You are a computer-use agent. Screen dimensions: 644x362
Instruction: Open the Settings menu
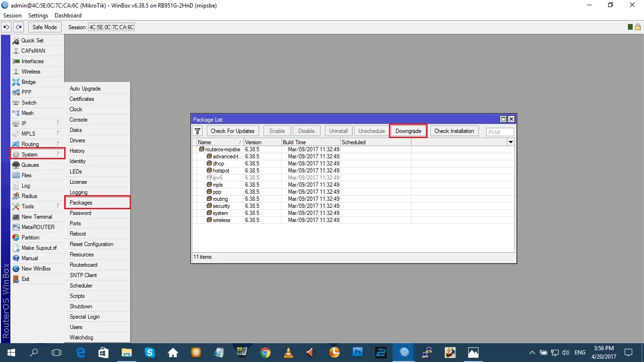[38, 16]
